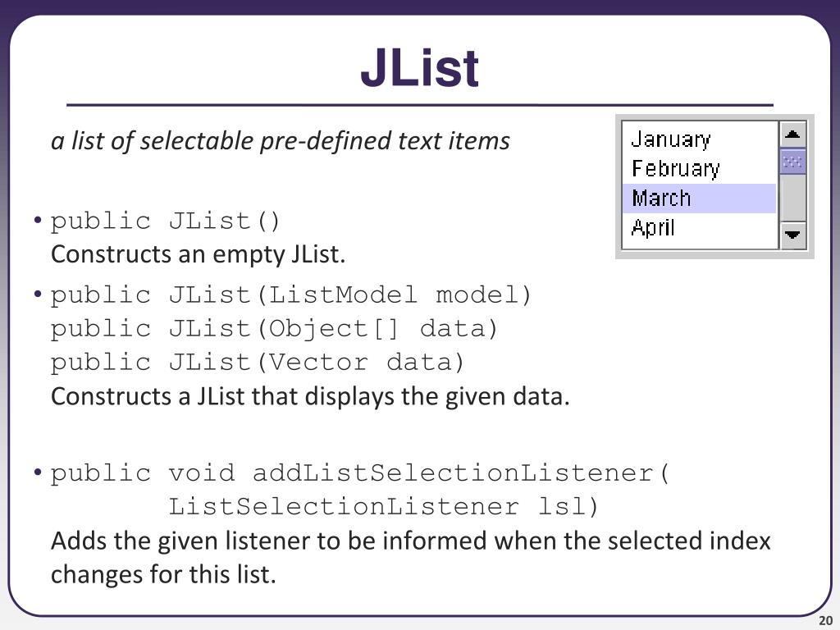Screen dimensions: 840x630
Task: Click the empty scrollbar track below thumb
Action: click(793, 198)
